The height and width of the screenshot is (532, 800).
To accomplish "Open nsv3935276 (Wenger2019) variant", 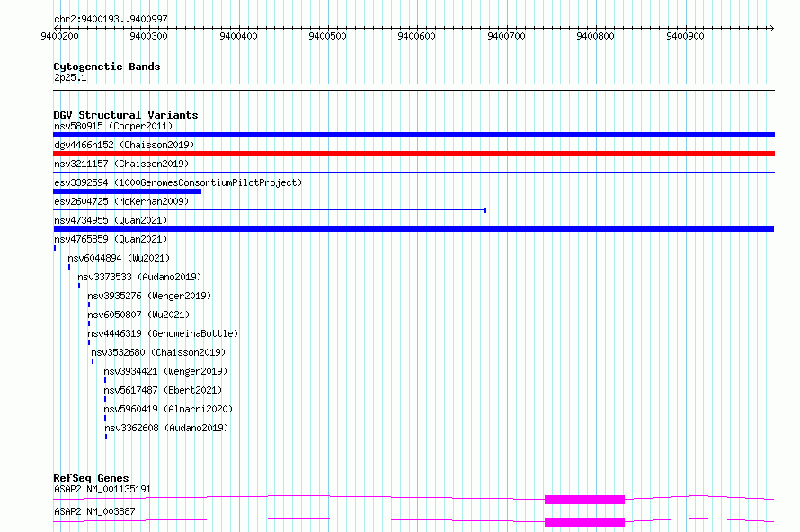I will (x=149, y=296).
